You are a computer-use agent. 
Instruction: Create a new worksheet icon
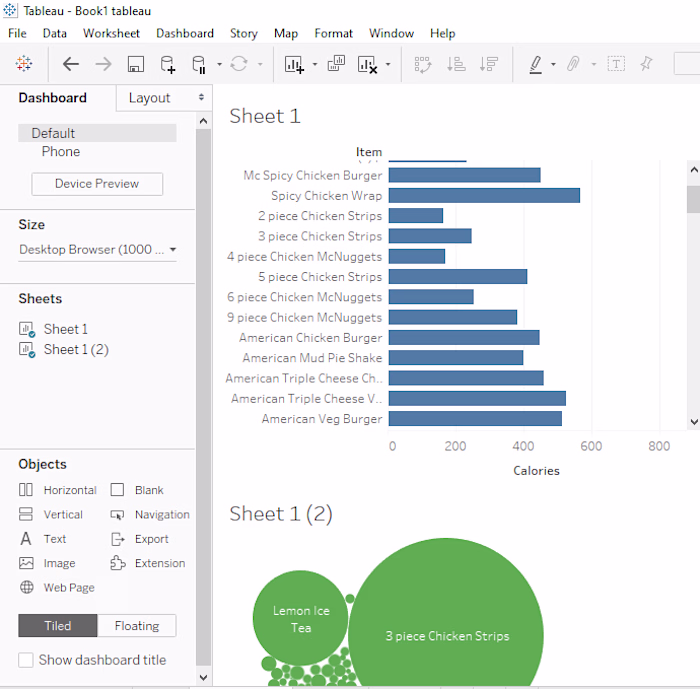coord(294,64)
